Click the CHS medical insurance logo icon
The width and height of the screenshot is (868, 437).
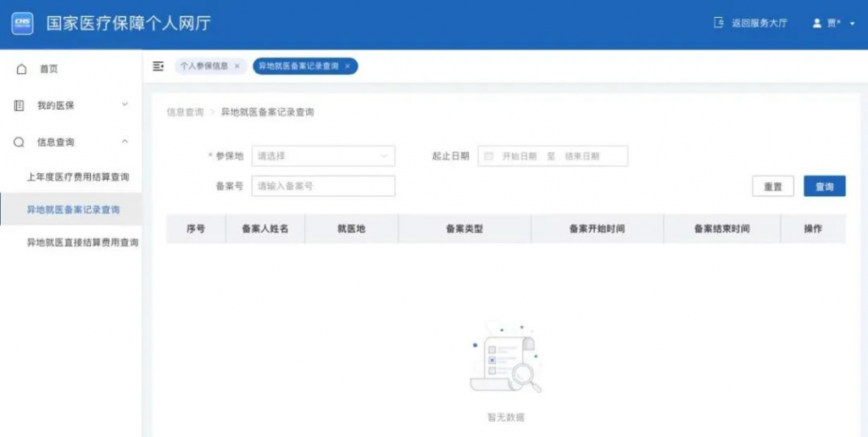pos(23,23)
